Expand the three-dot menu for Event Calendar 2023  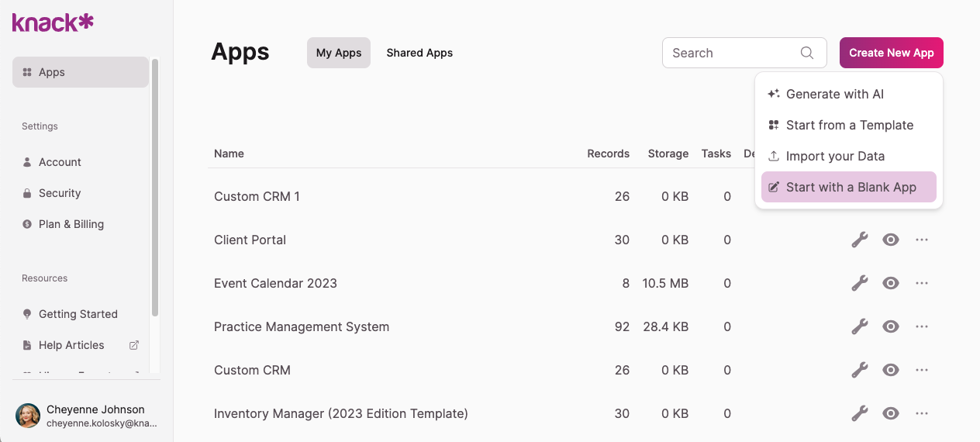pos(922,283)
